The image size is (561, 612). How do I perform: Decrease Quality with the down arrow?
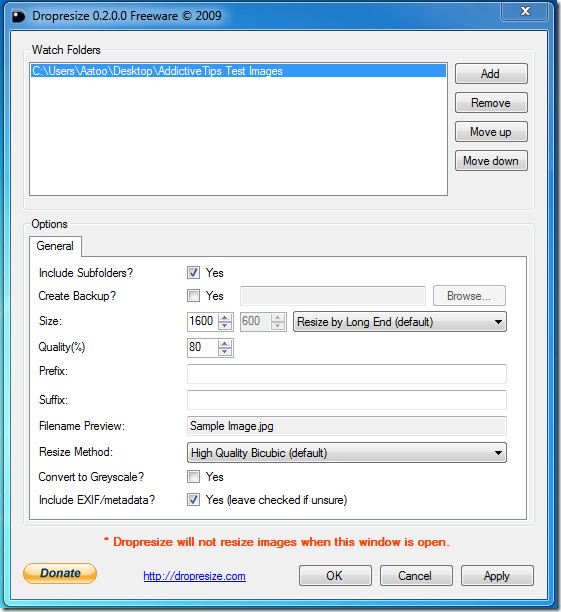[225, 352]
